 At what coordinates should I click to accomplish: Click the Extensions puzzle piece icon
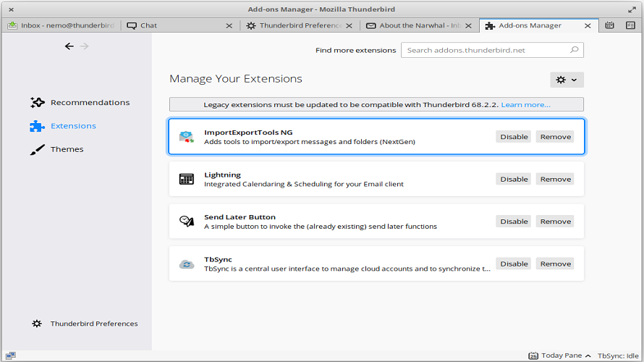pos(37,126)
